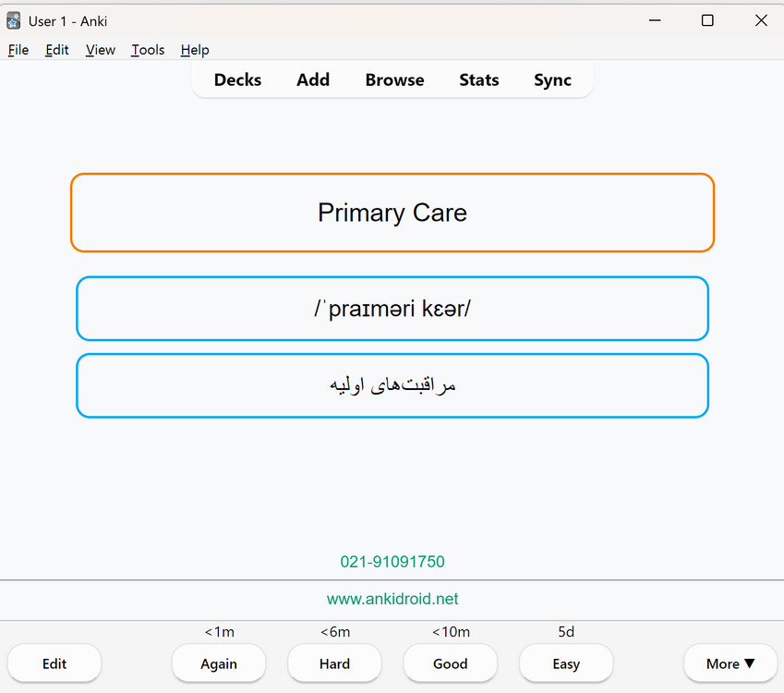Screen dimensions: 784x693
Task: Click the Primary Care card front box
Action: pyautogui.click(x=392, y=213)
